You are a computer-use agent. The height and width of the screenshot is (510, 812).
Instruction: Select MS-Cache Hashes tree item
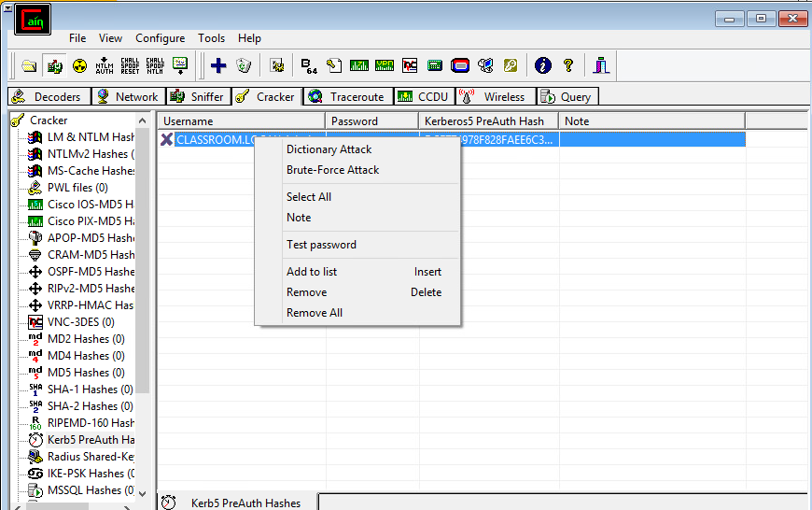91,171
